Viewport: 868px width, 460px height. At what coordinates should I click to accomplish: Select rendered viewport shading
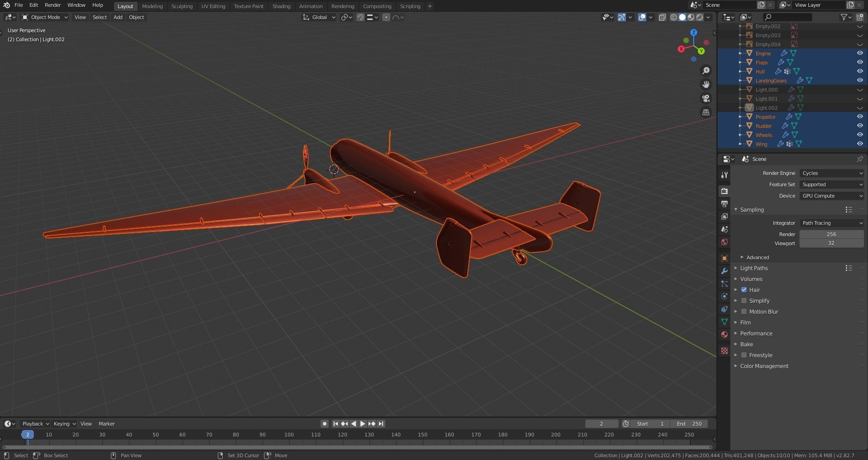[700, 17]
